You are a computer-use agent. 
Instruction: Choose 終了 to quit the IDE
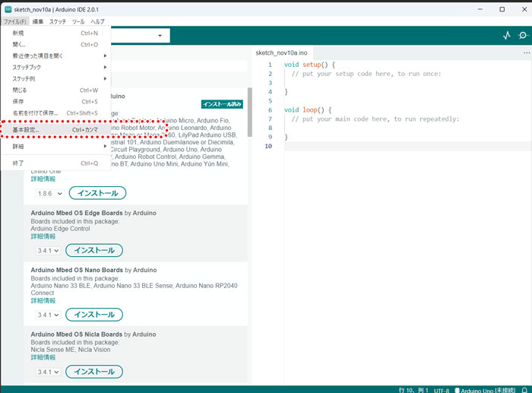tap(56, 163)
